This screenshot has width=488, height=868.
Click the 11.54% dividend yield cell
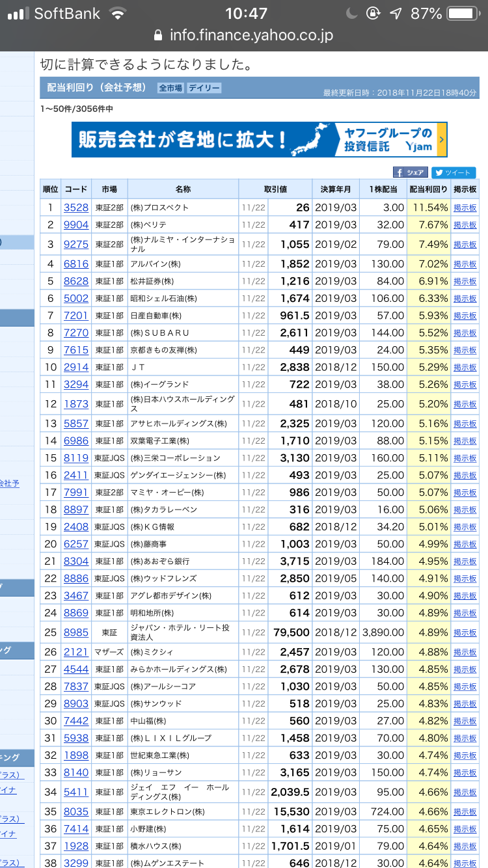(429, 208)
